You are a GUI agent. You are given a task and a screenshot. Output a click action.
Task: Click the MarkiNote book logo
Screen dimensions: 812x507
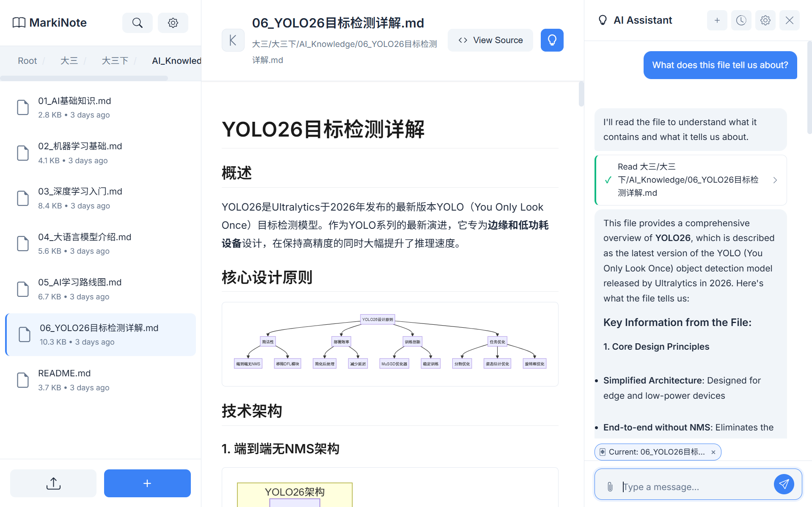tap(19, 23)
